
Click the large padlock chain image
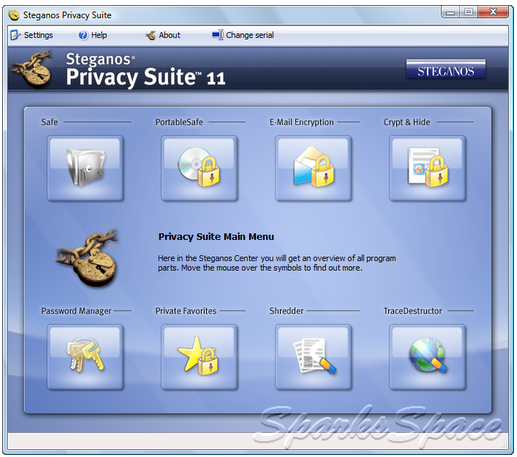87,257
